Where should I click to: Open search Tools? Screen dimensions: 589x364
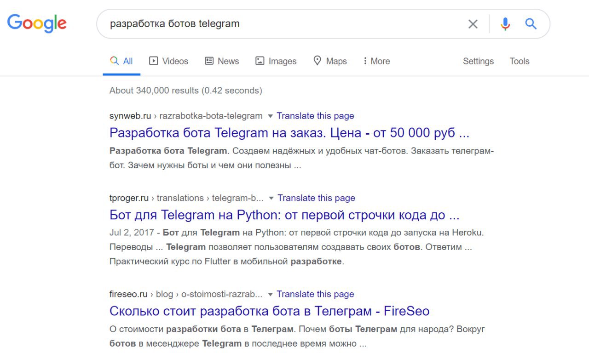pos(520,61)
